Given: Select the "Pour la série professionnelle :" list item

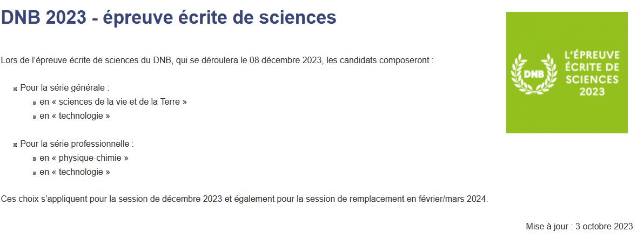Looking at the screenshot, I should coord(77,144).
